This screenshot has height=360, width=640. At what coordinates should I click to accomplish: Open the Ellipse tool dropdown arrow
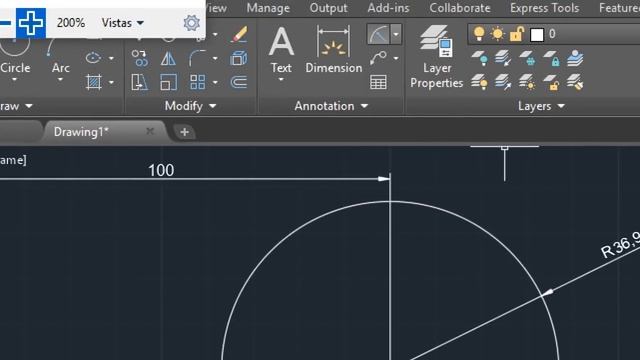point(111,58)
